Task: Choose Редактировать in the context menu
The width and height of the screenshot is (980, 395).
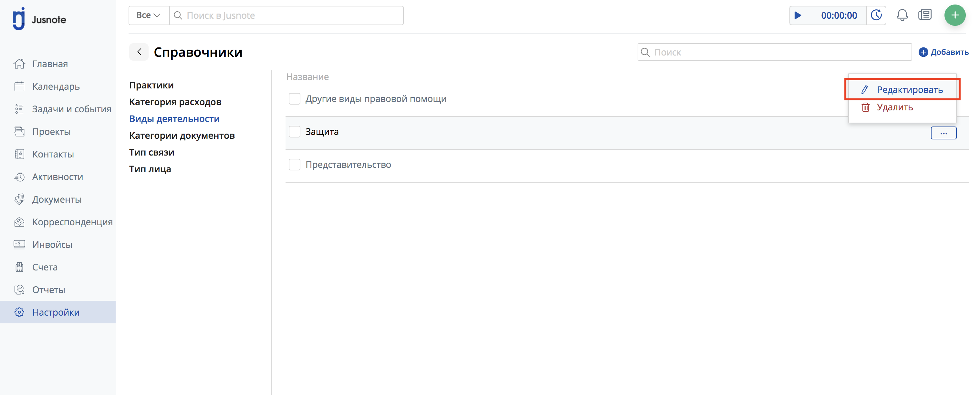Action: (909, 90)
